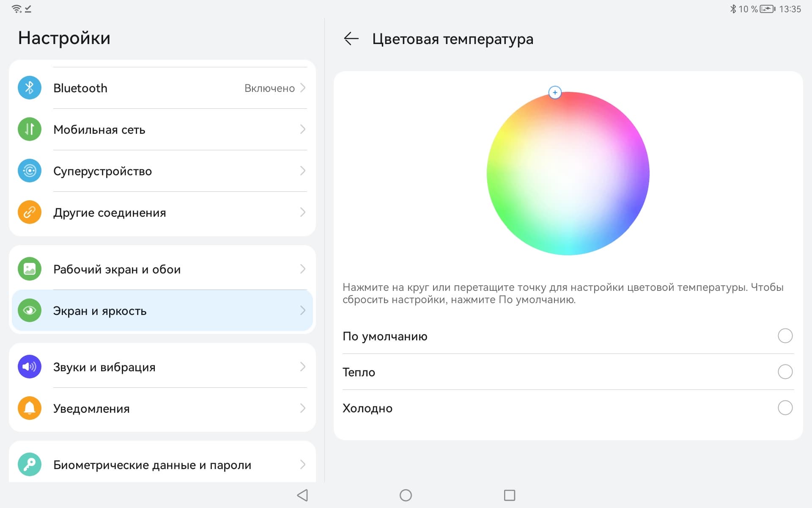
Task: Tap the key icon for Биометрические данные
Action: (x=29, y=465)
